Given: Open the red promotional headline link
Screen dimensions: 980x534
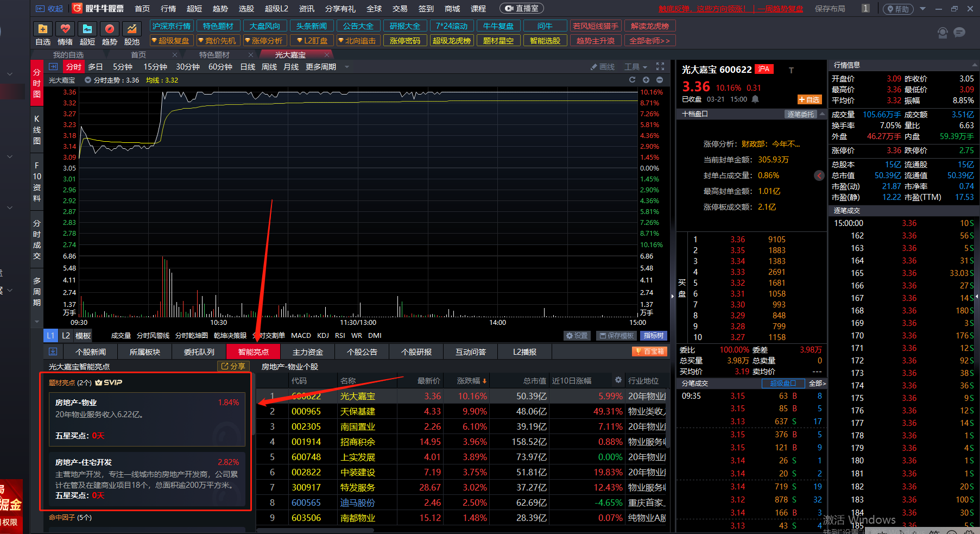Looking at the screenshot, I should coord(731,9).
